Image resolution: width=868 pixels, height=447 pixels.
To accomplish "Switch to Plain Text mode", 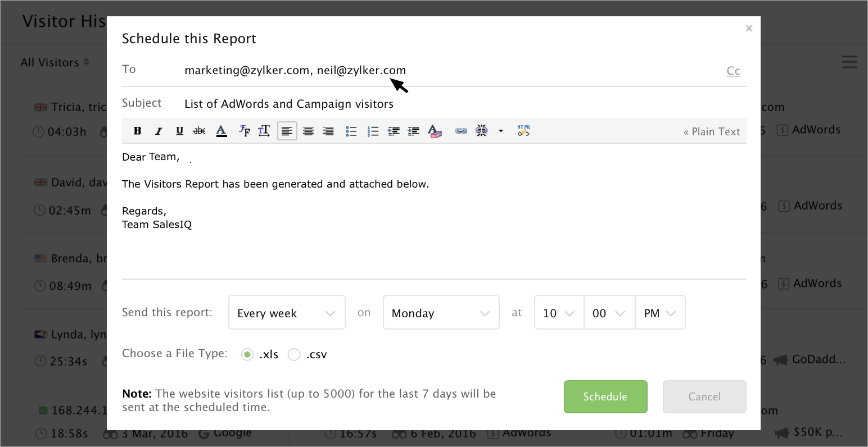I will 712,131.
